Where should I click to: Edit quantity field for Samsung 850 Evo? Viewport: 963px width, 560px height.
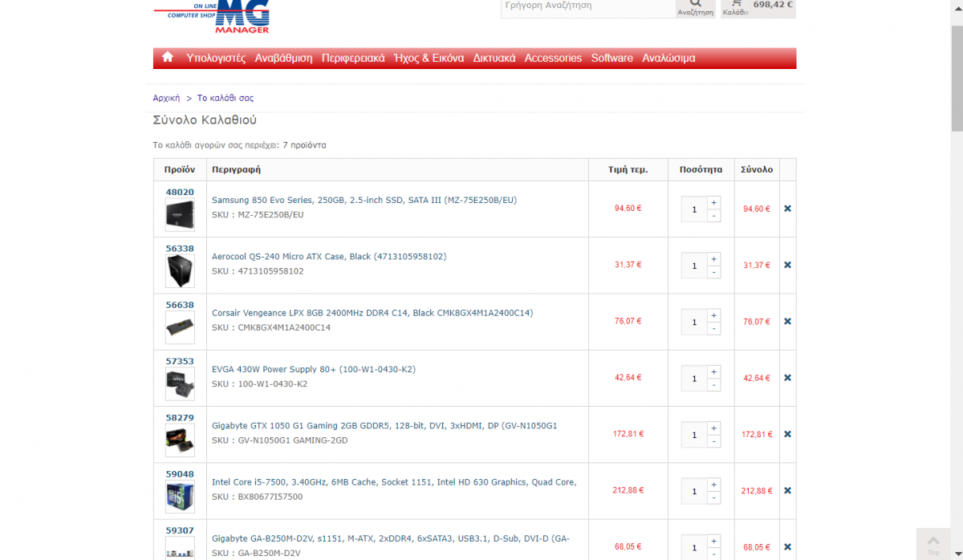click(x=694, y=209)
